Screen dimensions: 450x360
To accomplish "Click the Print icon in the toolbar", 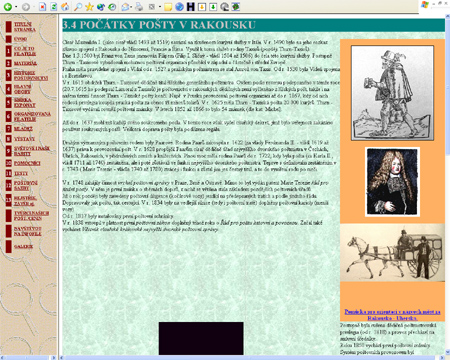I will (x=139, y=7).
